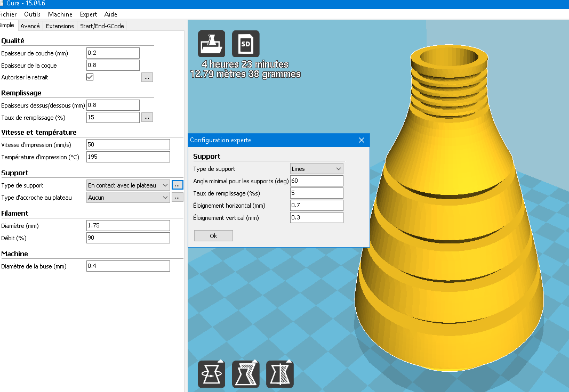Select the Simple tab
This screenshot has width=569, height=392.
7,26
